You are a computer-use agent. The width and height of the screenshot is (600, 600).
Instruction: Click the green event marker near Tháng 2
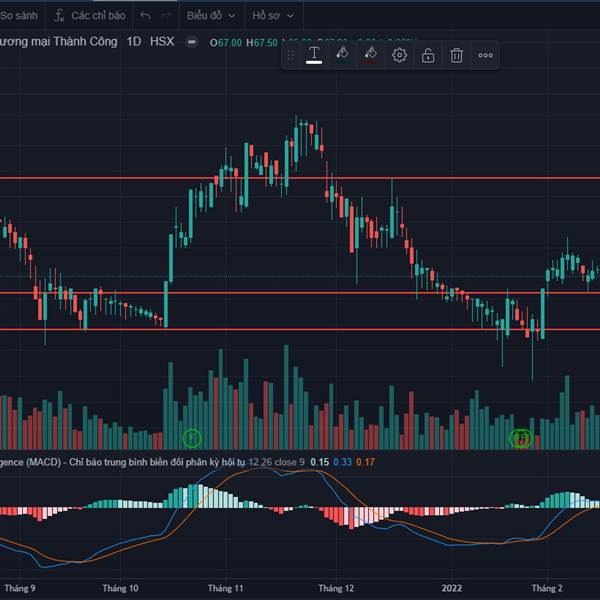pos(521,438)
